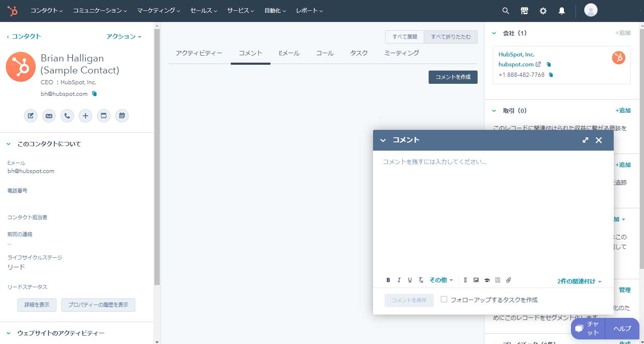Open the notifications bell
The image size is (644, 344).
click(561, 11)
